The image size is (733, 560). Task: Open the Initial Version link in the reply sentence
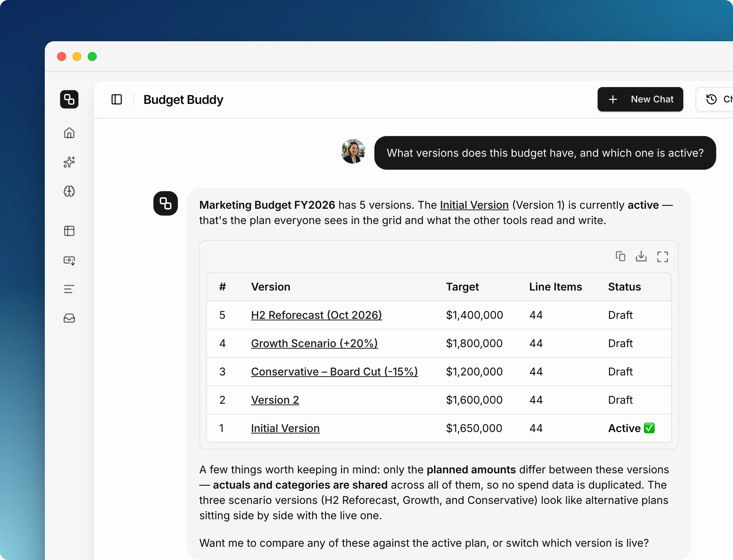[474, 205]
